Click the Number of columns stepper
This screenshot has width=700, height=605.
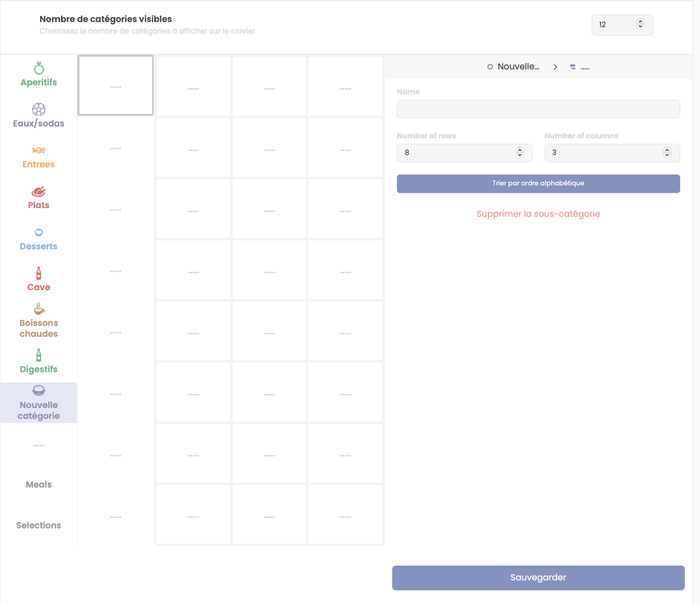click(667, 153)
